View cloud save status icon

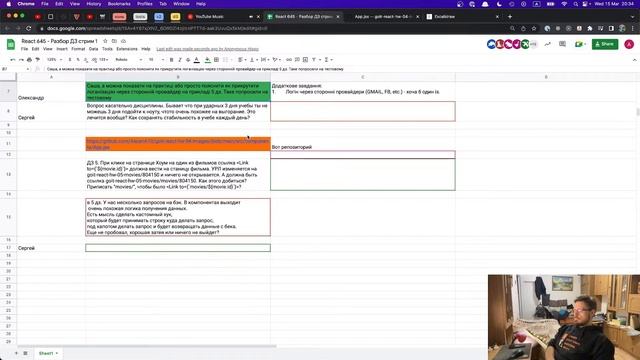123,41
